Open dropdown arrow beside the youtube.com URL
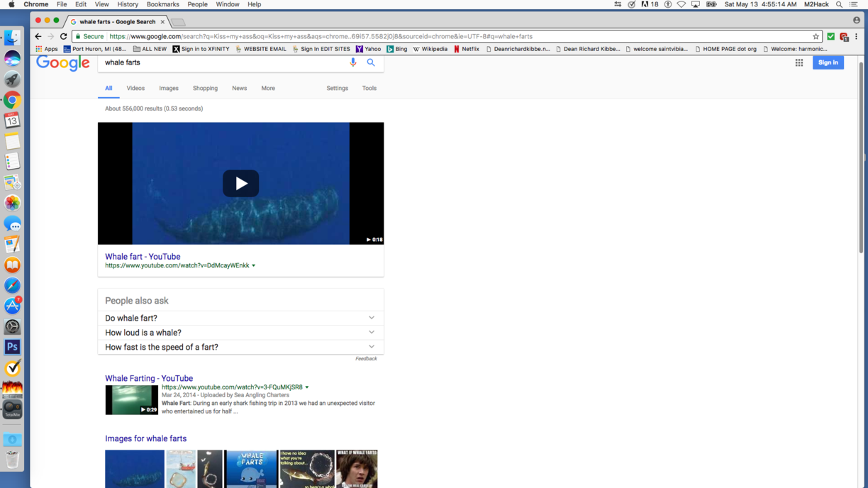The width and height of the screenshot is (868, 488). pos(254,266)
